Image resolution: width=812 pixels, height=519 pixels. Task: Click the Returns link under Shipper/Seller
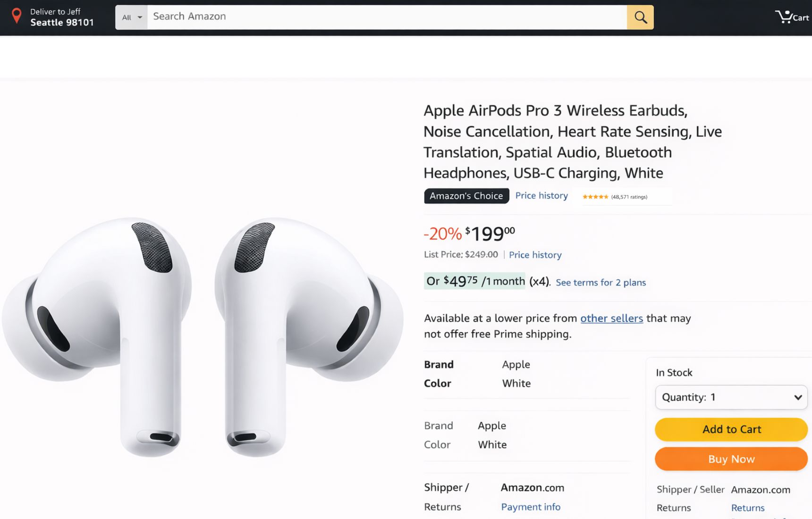coord(748,508)
